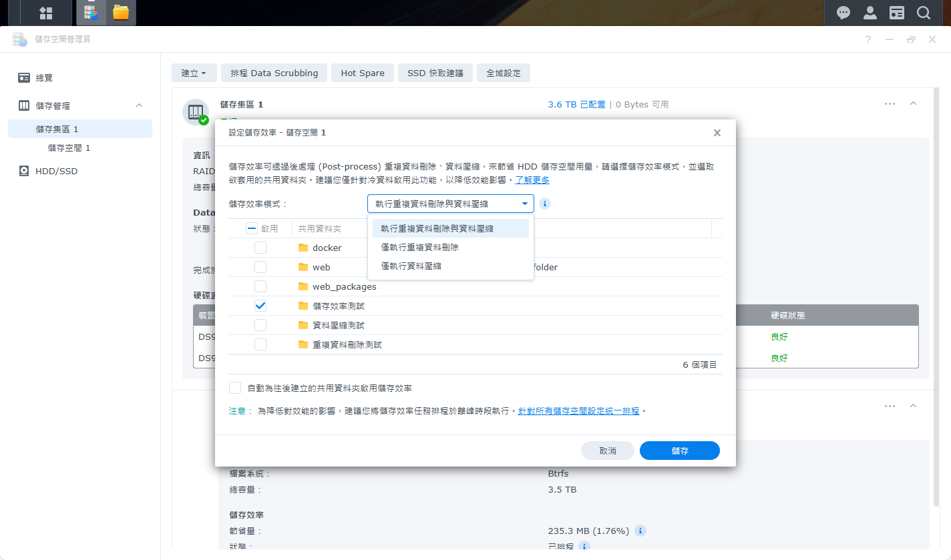The image size is (951, 560).
Task: Click 儲存 to save settings
Action: tap(680, 451)
